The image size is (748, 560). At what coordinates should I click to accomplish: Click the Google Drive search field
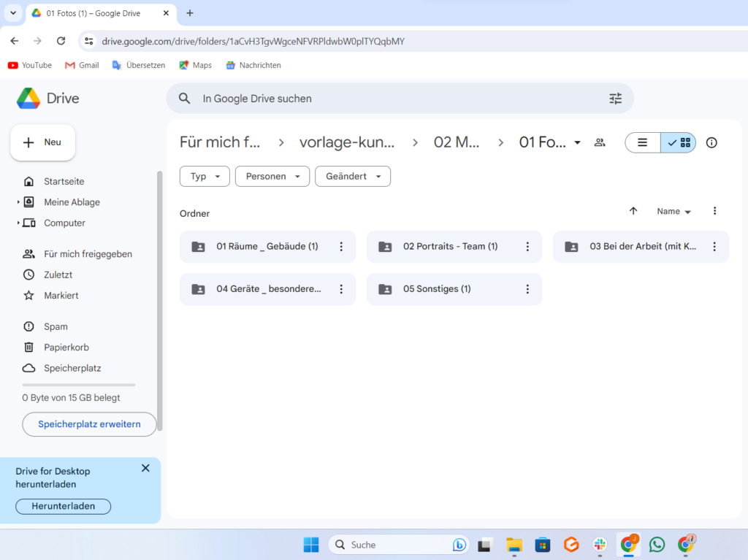(394, 99)
